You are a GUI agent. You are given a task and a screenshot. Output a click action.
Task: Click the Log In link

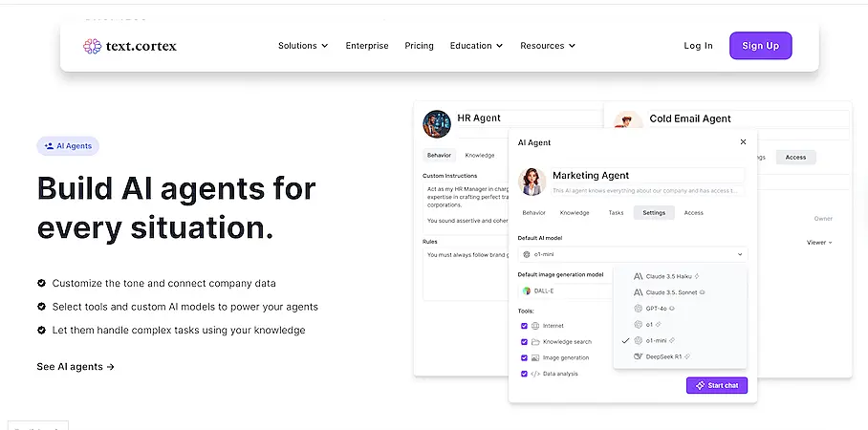pos(698,46)
